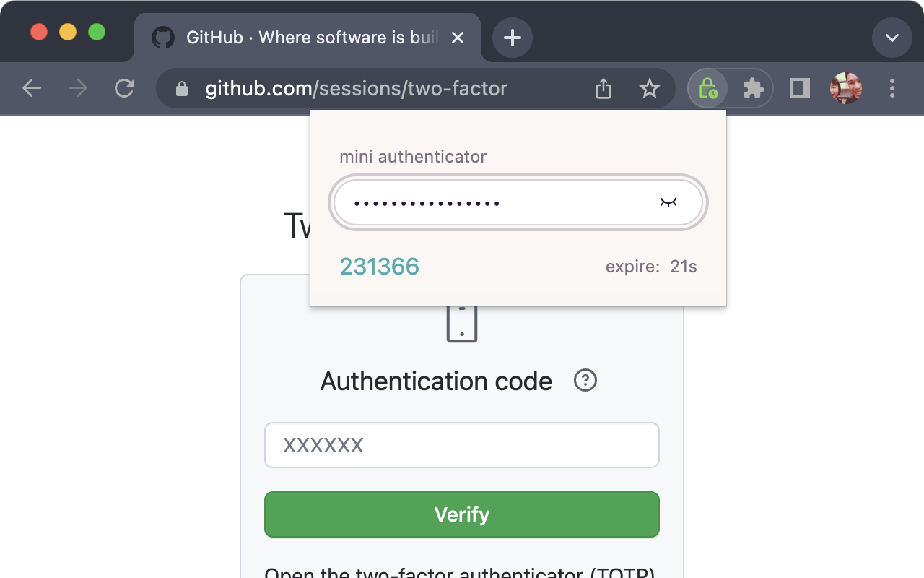This screenshot has width=924, height=578.
Task: Click the back navigation arrow
Action: tap(32, 88)
